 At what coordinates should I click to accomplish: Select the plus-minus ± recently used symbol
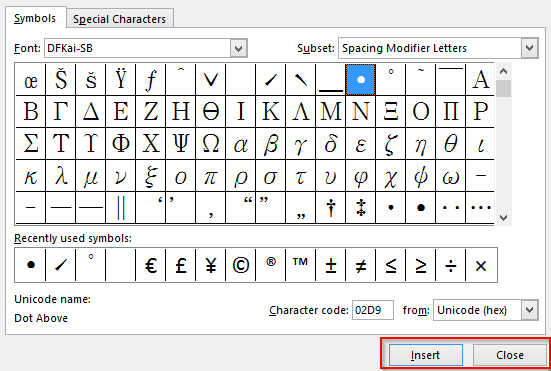331,265
